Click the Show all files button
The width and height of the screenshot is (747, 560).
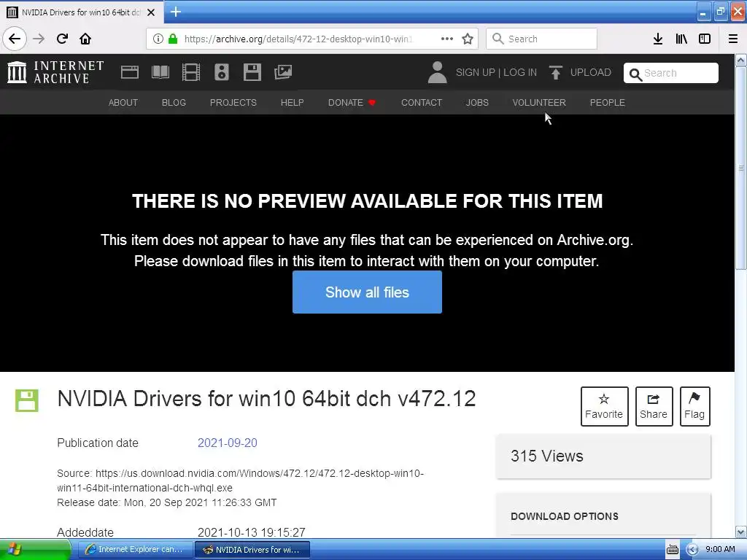click(x=368, y=292)
